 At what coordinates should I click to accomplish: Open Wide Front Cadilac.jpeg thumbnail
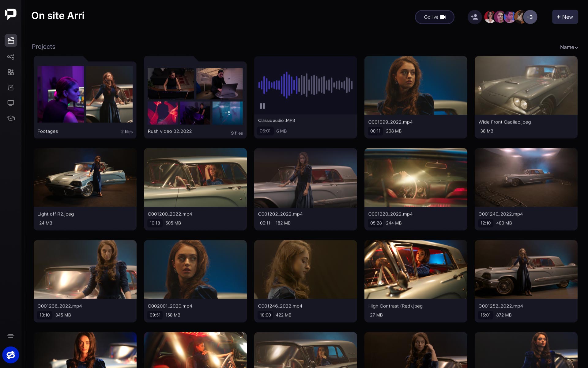(x=526, y=86)
